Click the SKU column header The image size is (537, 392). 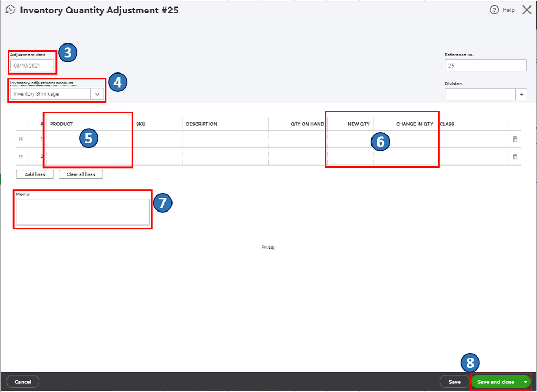[140, 124]
